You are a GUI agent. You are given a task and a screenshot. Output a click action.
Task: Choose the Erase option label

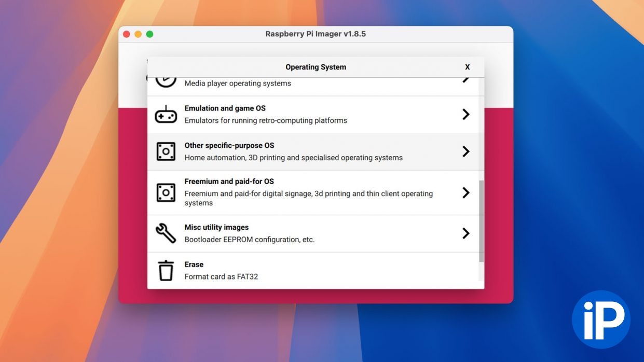tap(194, 264)
